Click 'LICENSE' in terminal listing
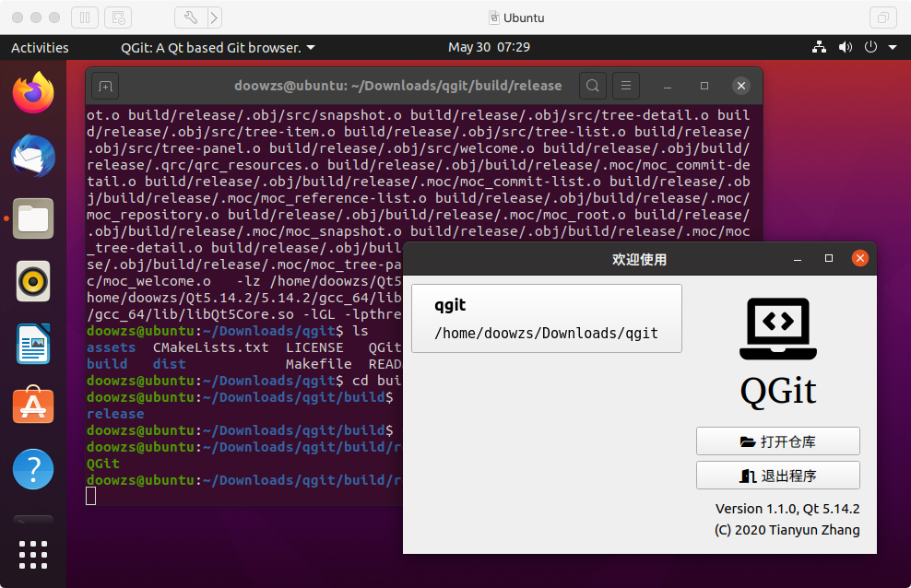Viewport: 911px width, 588px height. [314, 347]
